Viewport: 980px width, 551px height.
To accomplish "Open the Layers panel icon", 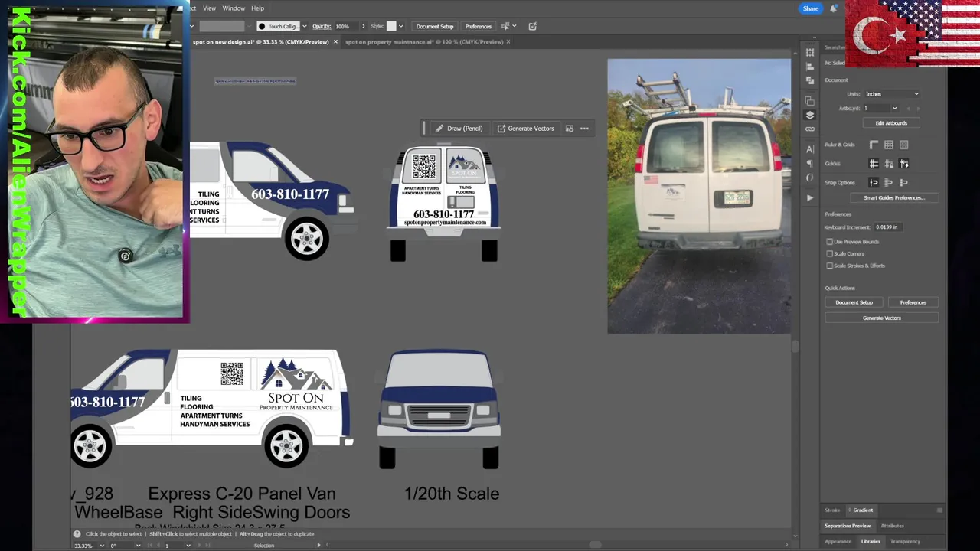I will pyautogui.click(x=810, y=115).
